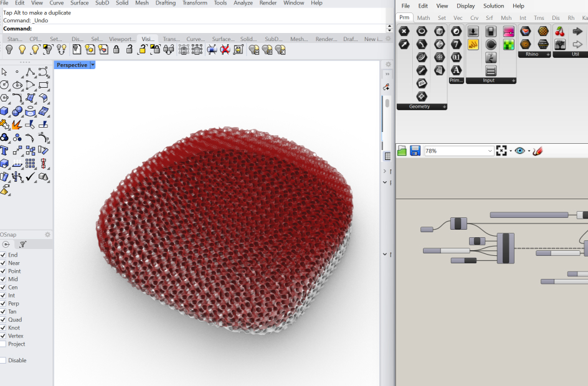Enable the Project osnap checkbox

tap(3, 344)
